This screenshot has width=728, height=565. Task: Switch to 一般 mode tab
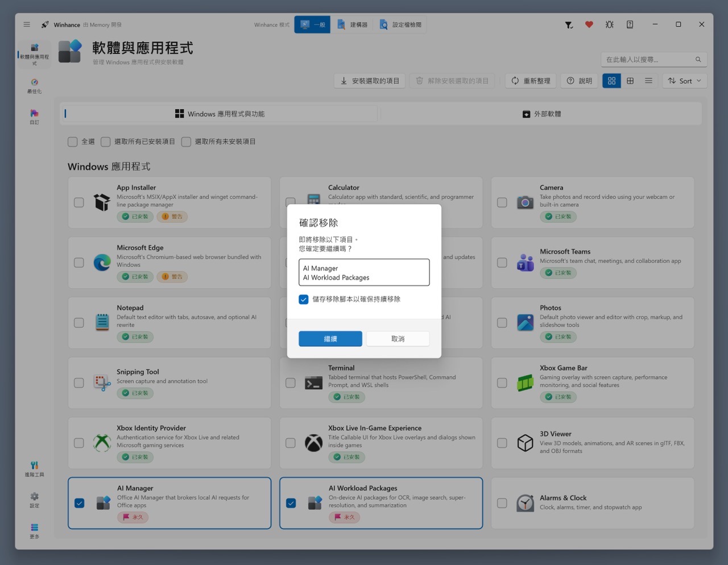312,24
